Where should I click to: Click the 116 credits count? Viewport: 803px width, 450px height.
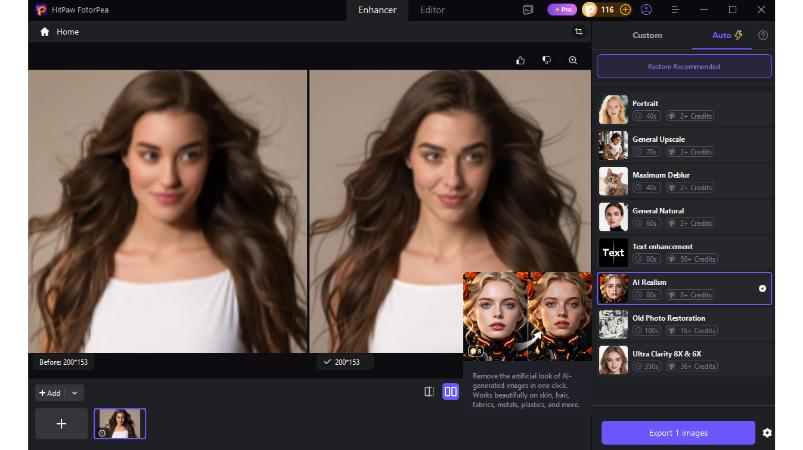pyautogui.click(x=607, y=10)
